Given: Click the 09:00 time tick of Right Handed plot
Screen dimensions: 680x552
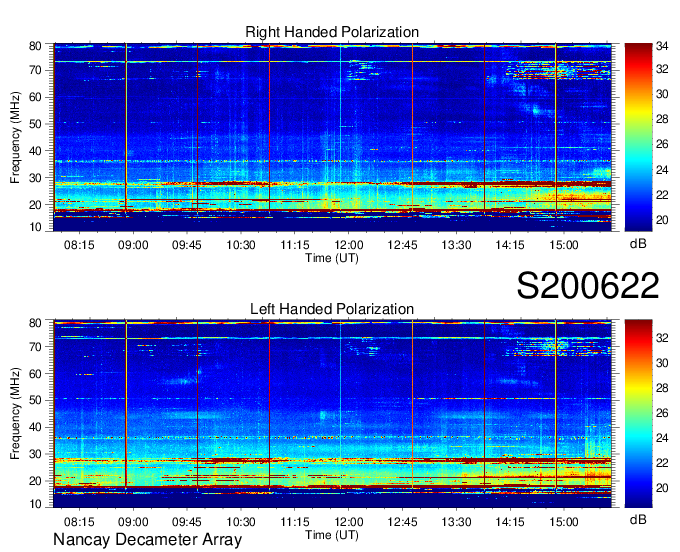Looking at the screenshot, I should (133, 245).
